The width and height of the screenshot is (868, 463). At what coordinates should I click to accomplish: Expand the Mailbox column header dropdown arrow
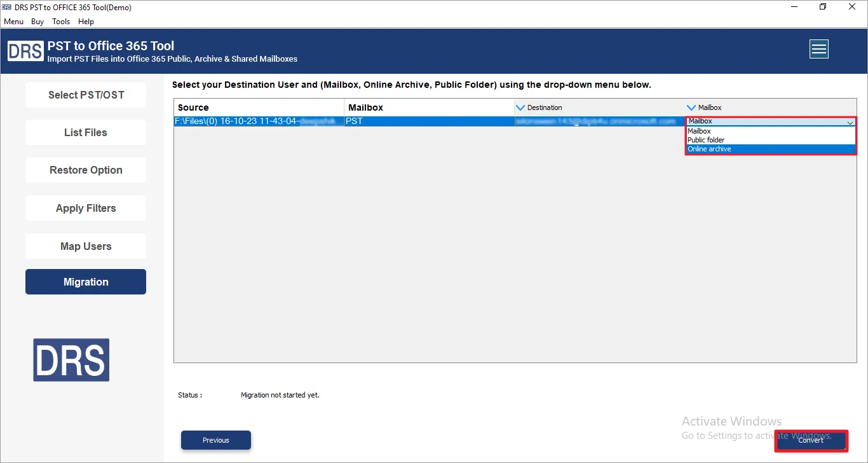692,107
